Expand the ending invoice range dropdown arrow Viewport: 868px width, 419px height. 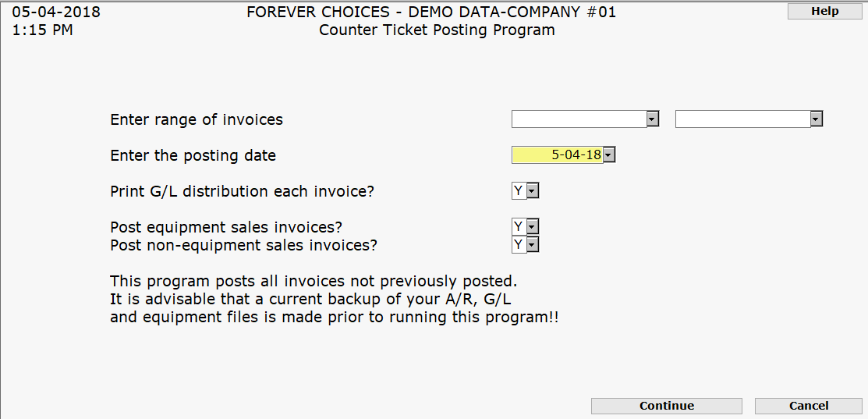coord(817,119)
